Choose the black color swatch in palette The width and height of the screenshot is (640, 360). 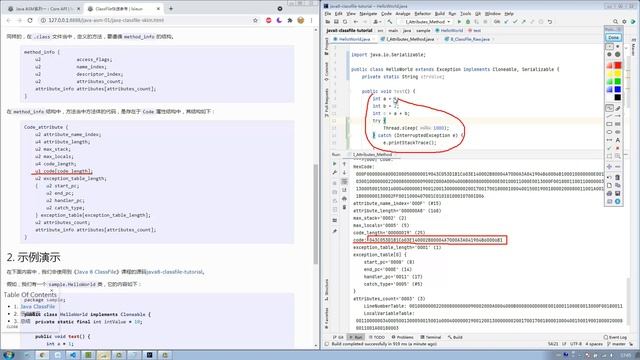pyautogui.click(x=618, y=97)
